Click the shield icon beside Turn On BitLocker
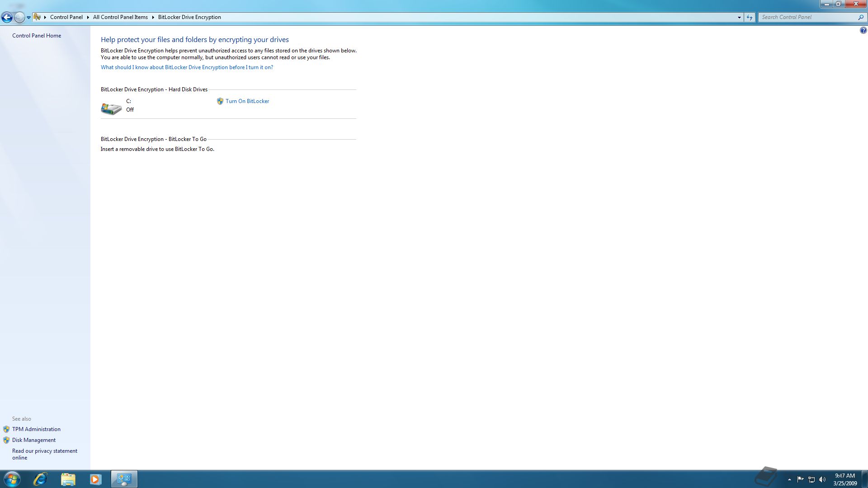This screenshot has width=868, height=488. pos(220,101)
